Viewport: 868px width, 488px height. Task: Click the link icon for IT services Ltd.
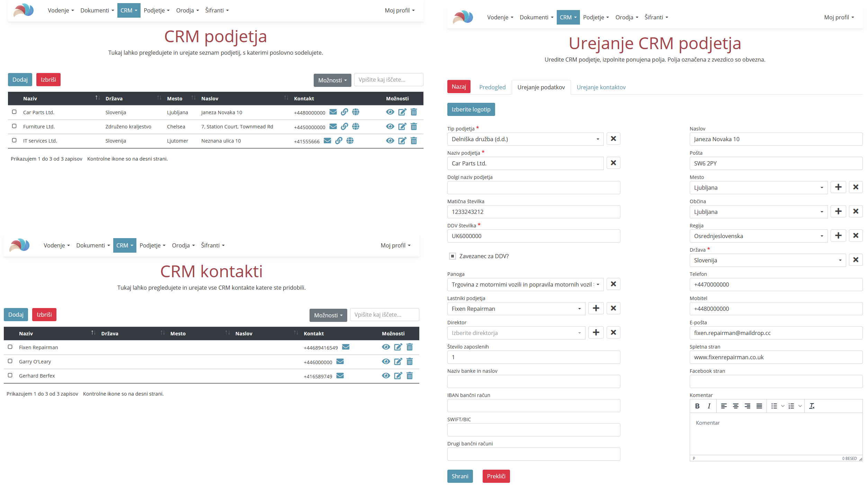[338, 141]
